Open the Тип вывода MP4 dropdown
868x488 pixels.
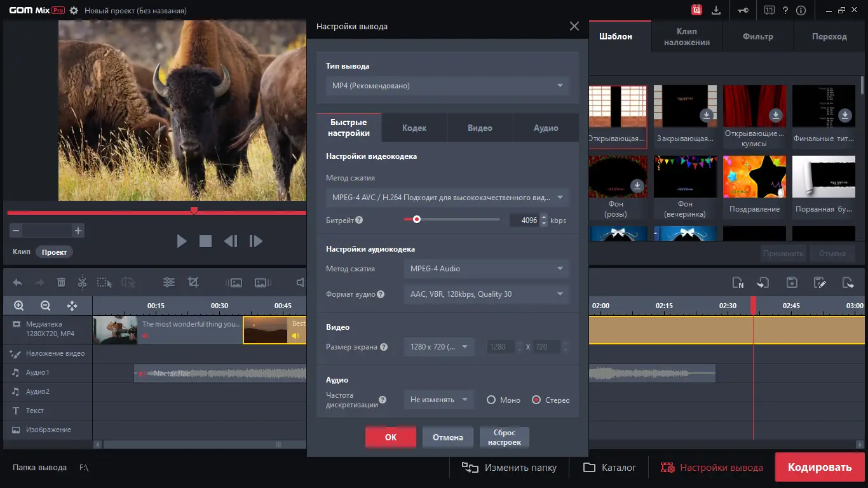point(447,86)
